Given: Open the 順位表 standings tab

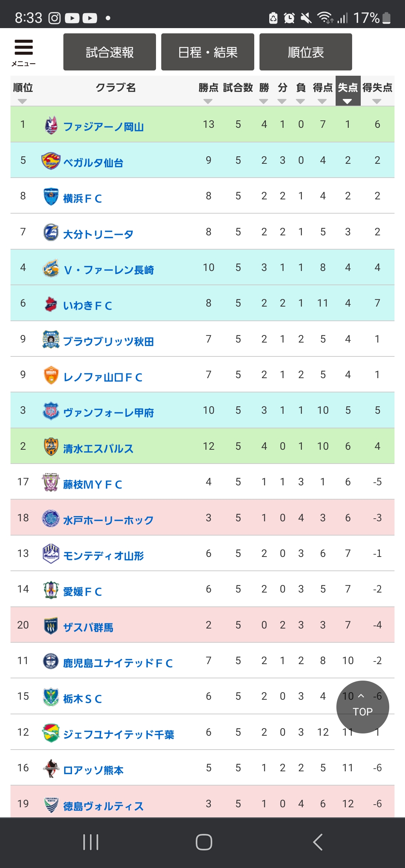Looking at the screenshot, I should [x=306, y=52].
